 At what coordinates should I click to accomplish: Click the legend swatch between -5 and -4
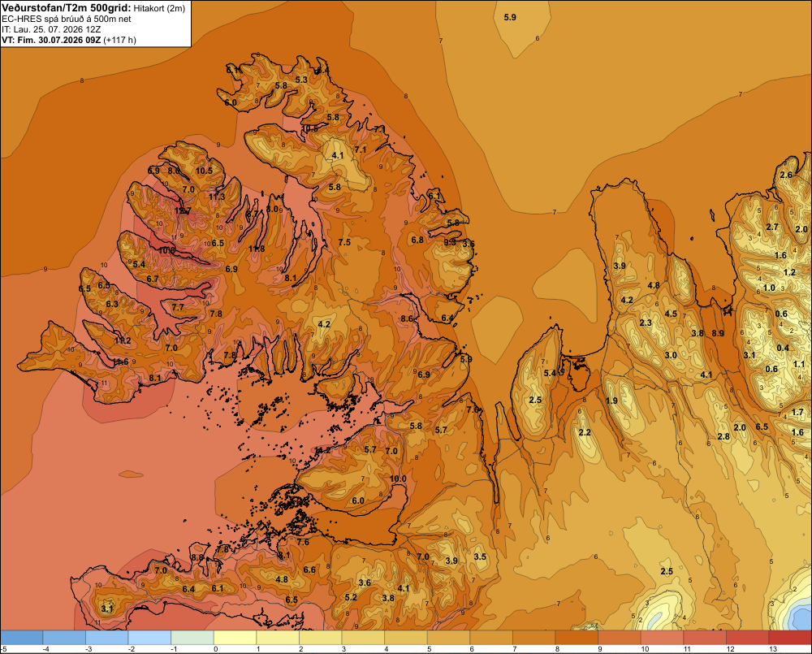[21, 638]
